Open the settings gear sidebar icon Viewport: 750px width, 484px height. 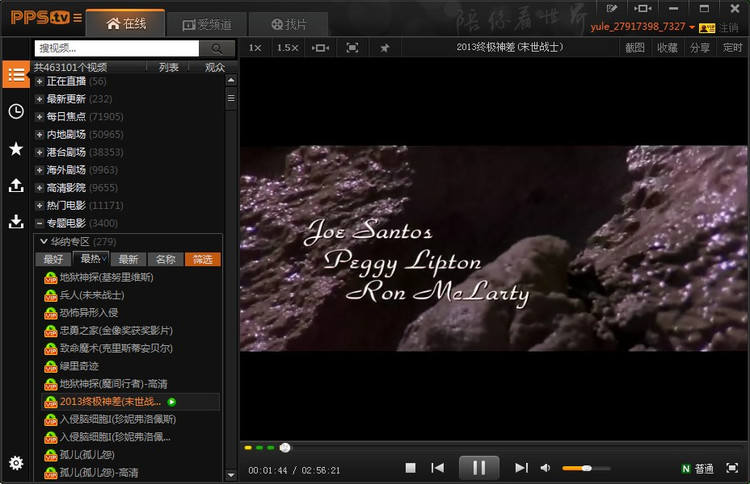[16, 463]
